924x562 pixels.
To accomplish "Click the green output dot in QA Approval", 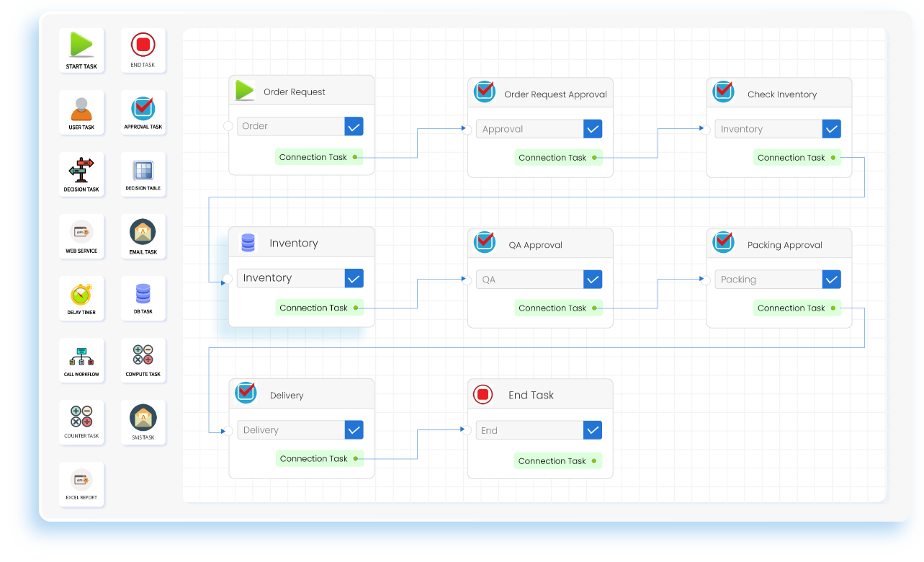I will tap(595, 308).
